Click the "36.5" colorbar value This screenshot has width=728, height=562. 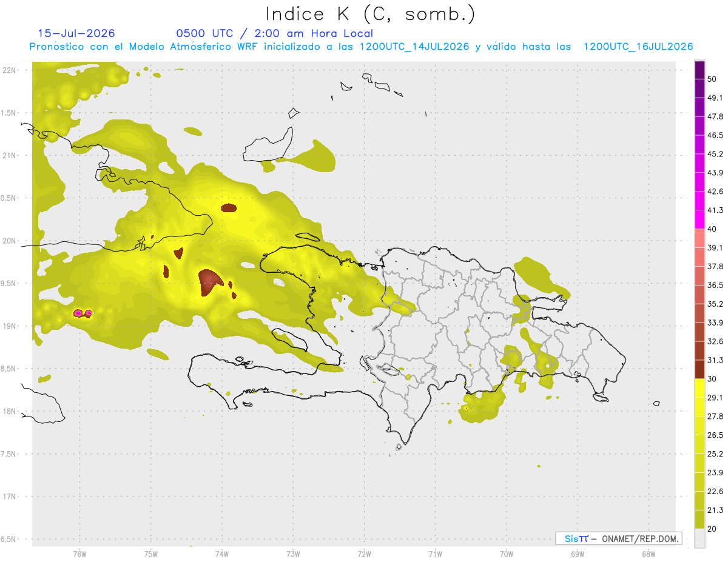(x=715, y=286)
